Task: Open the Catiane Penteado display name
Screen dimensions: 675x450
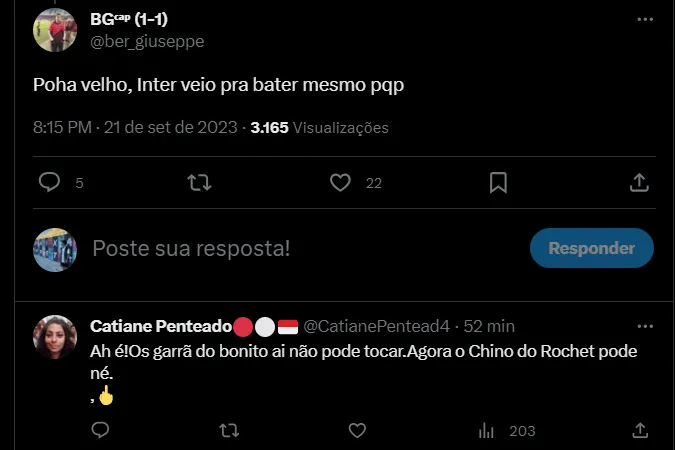Action: [x=160, y=326]
